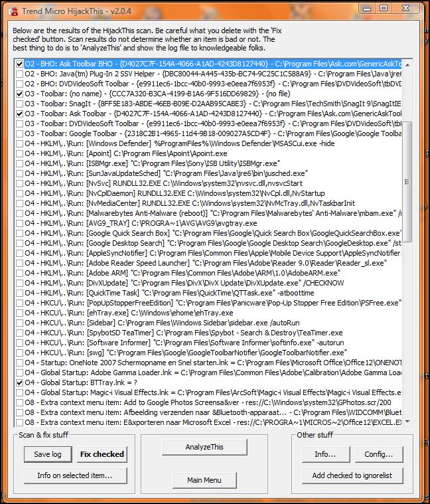The image size is (430, 504).
Task: Tick the QuickTime Task checkbox
Action: (x=20, y=293)
